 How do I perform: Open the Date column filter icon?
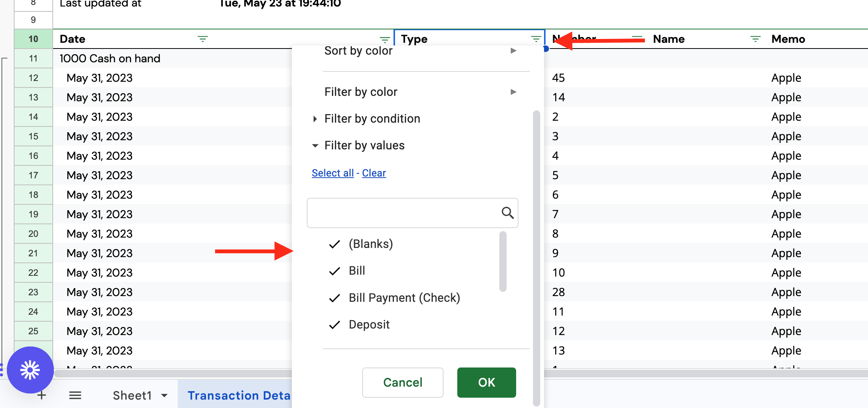(x=202, y=39)
